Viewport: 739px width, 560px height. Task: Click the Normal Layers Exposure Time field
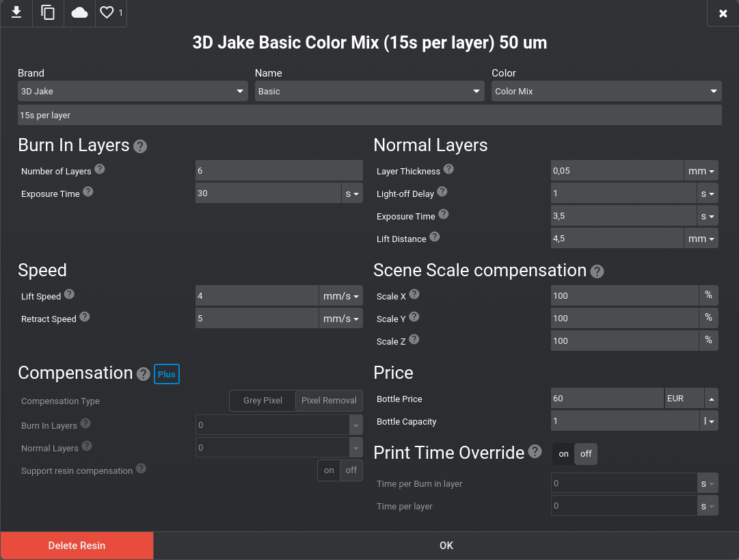(623, 216)
